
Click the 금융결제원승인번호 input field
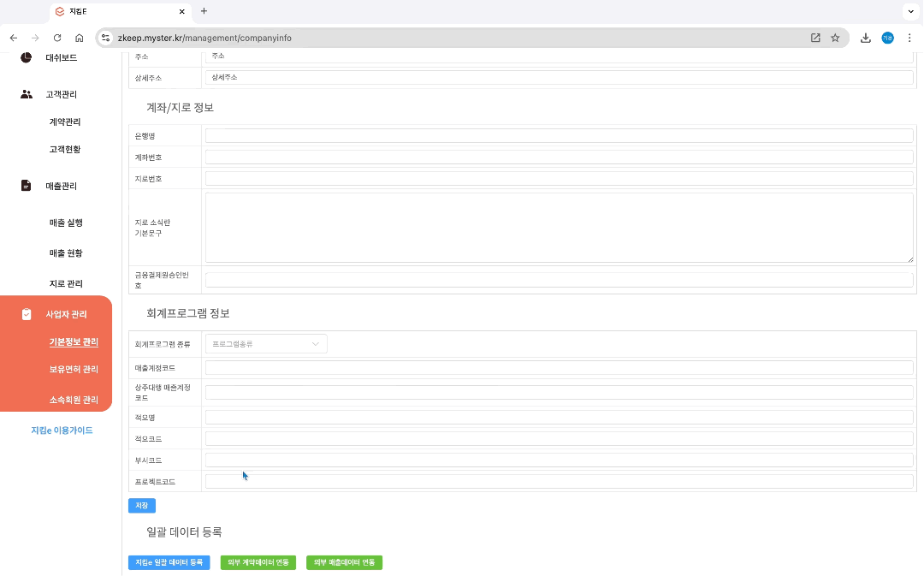click(x=560, y=280)
